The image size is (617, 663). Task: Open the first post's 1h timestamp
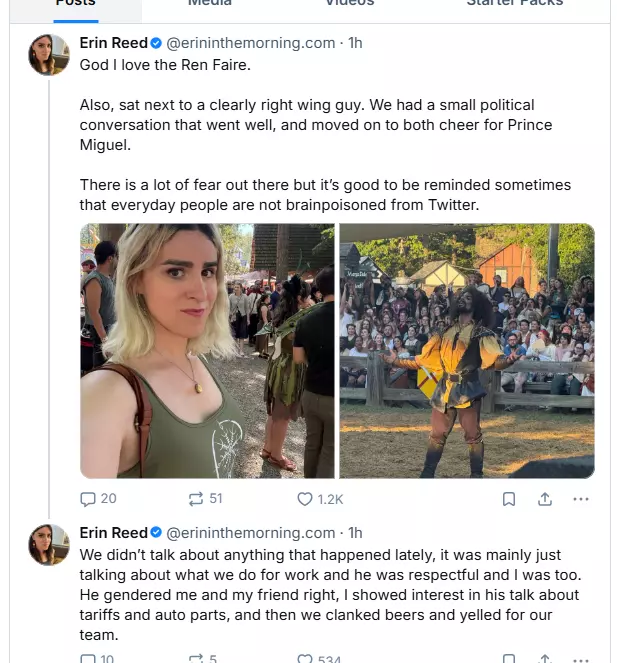point(355,43)
